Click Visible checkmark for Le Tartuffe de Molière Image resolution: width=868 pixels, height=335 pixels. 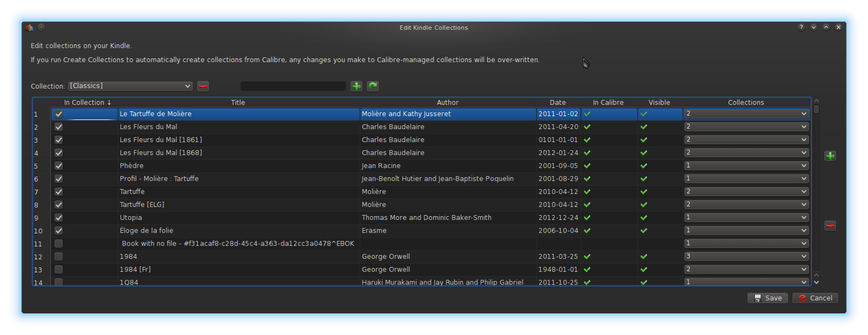(x=644, y=114)
